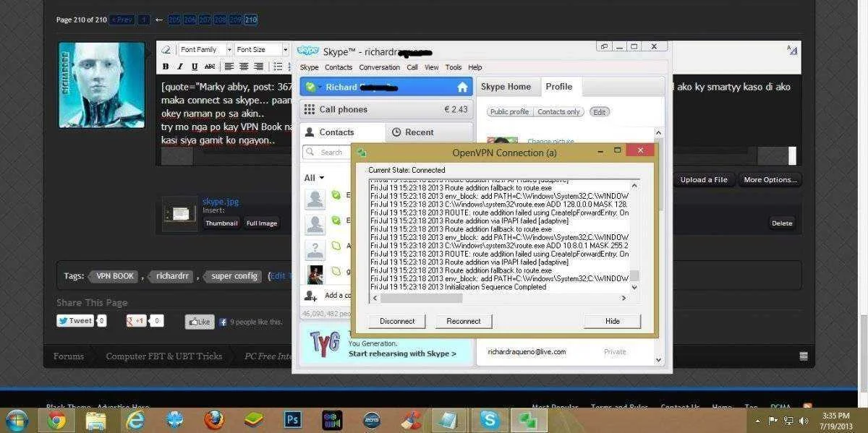The image size is (868, 433).
Task: Click the Tweet share button
Action: 76,321
